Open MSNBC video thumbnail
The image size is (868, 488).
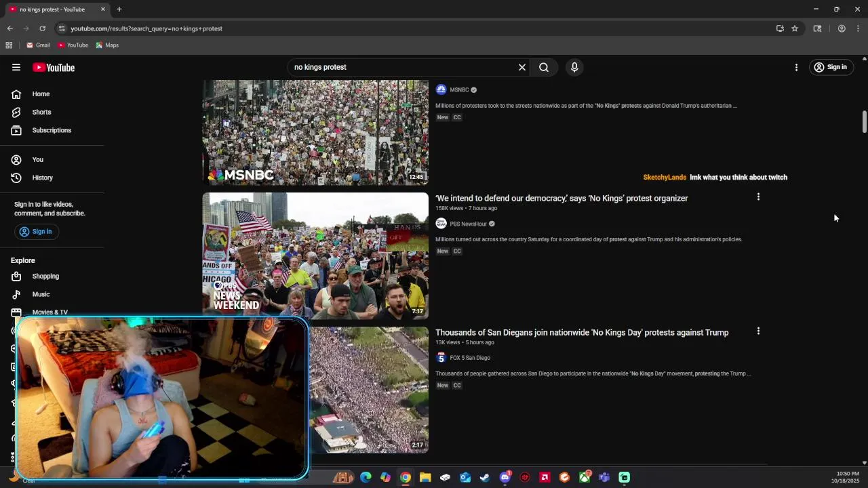coord(315,133)
